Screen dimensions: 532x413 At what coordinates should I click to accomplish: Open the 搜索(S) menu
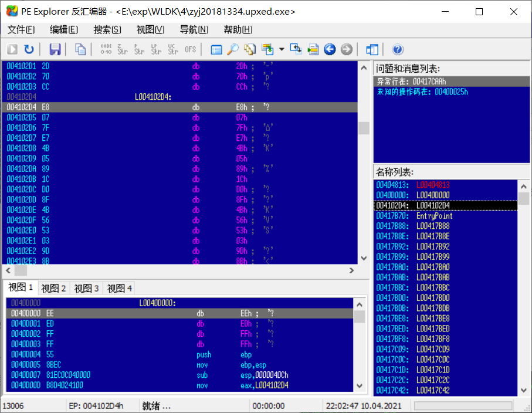[107, 30]
